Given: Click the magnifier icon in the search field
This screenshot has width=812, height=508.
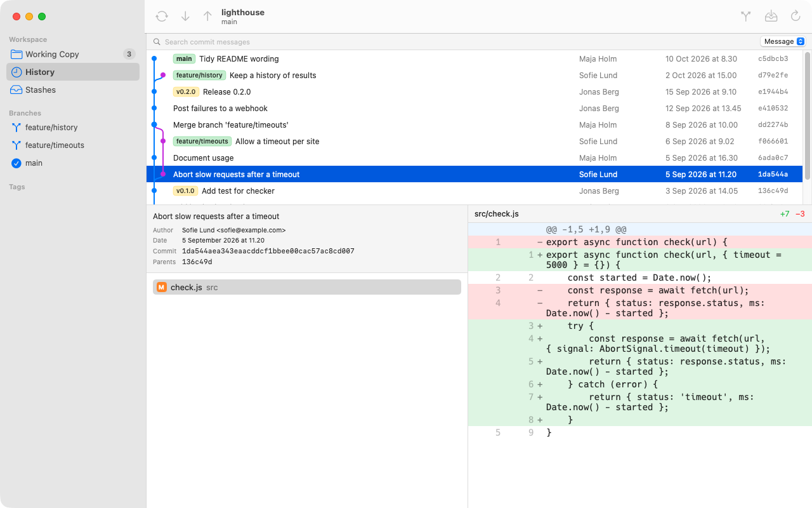Looking at the screenshot, I should [x=157, y=42].
